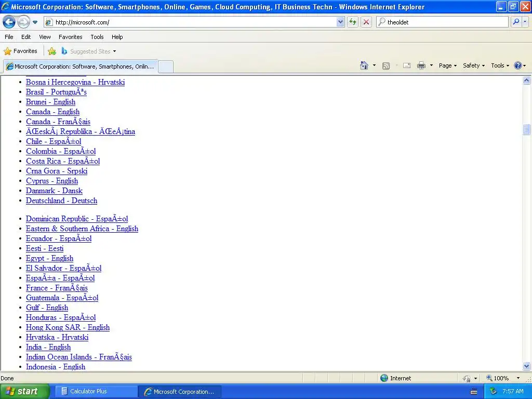Click the search magnifier button

tap(516, 22)
